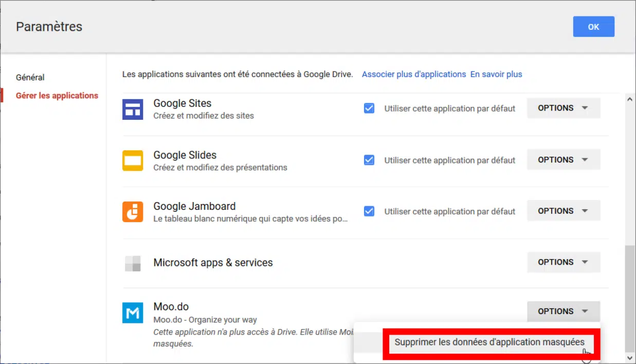Select Supprimer les données d'application masquées
The image size is (636, 364).
point(489,342)
